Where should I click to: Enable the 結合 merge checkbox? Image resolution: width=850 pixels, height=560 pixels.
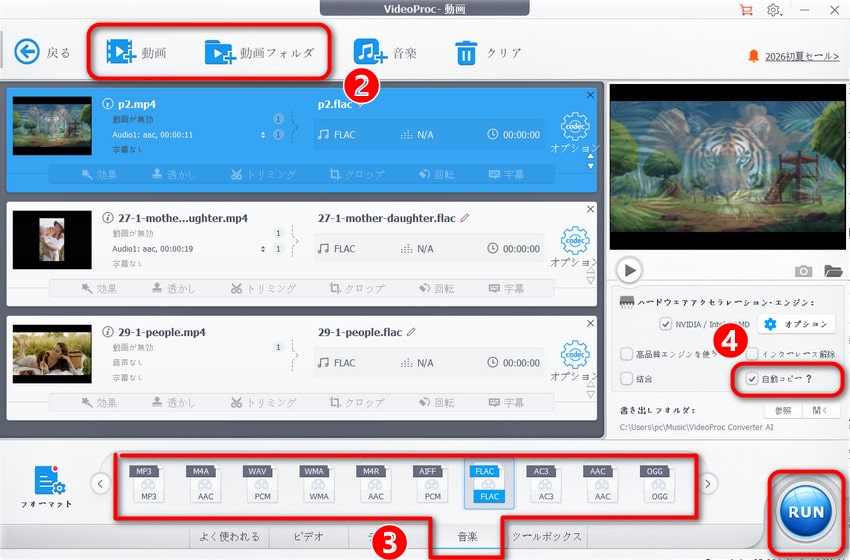click(627, 378)
